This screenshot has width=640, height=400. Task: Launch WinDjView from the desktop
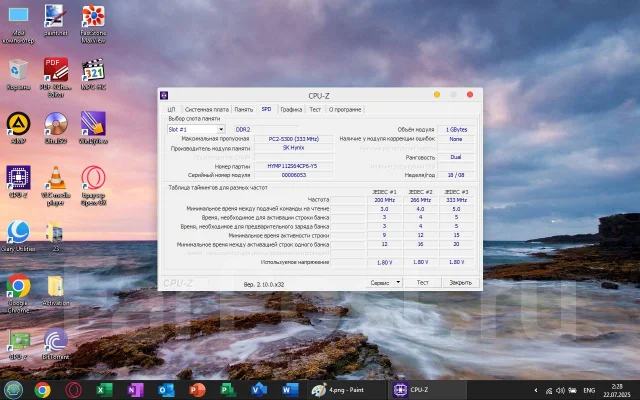click(x=93, y=128)
